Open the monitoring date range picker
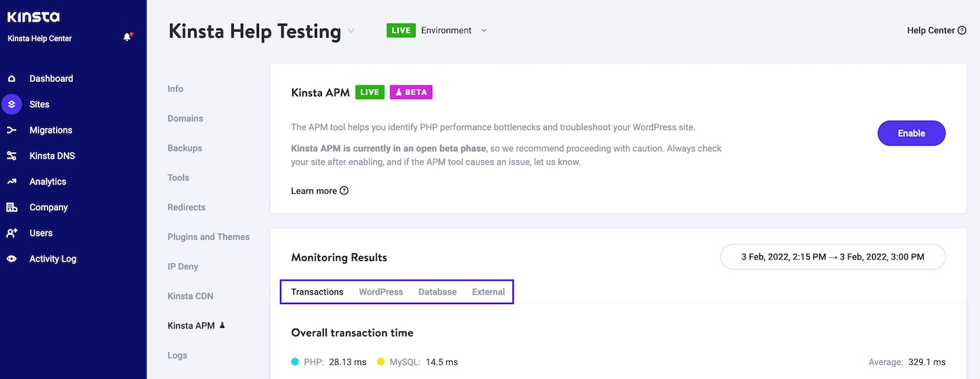Image resolution: width=980 pixels, height=379 pixels. (x=833, y=257)
